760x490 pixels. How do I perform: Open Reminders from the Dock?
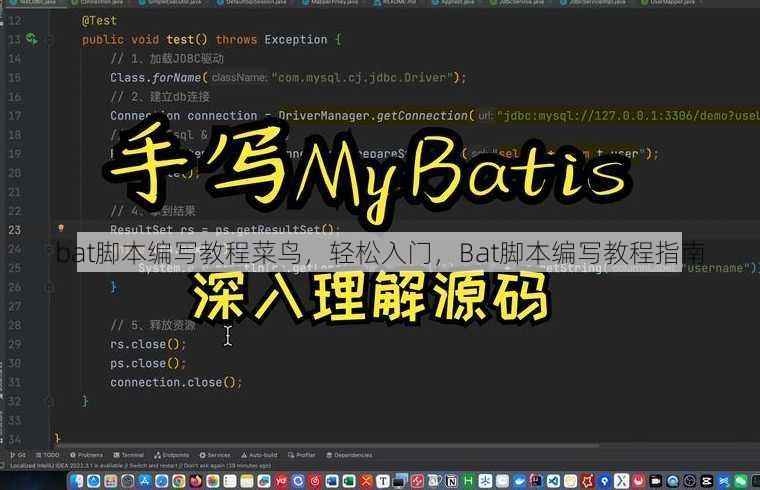tap(230, 481)
